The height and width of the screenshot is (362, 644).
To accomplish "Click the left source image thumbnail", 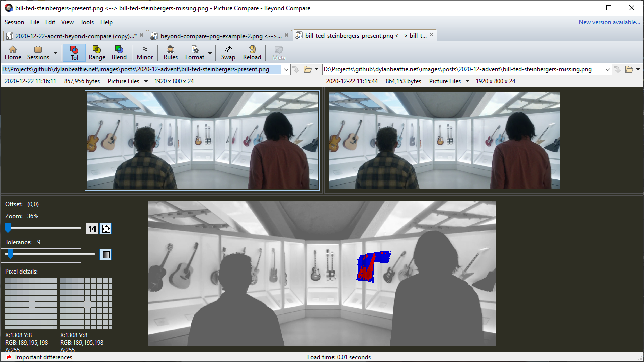I will click(202, 140).
